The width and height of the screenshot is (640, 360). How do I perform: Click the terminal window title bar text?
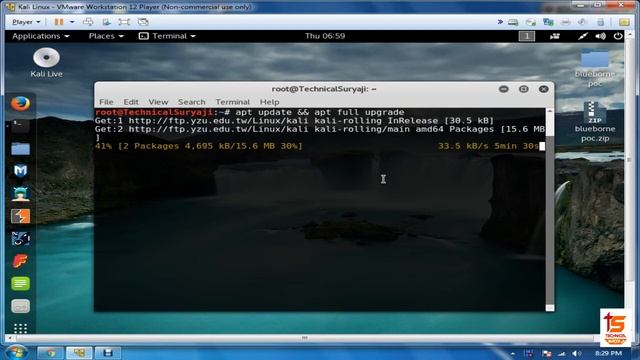click(324, 89)
